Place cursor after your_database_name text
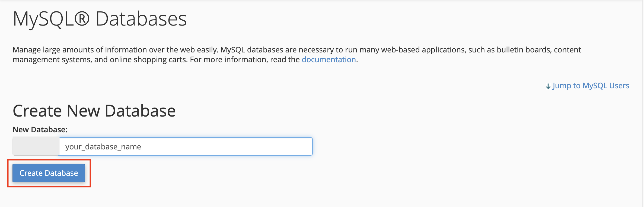Screen dimensions: 644x207 point(141,147)
